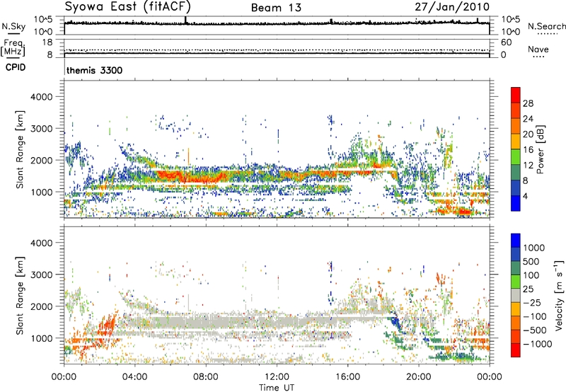The height and width of the screenshot is (392, 566).
Task: Click the blue top of velocity colorbar
Action: point(516,241)
